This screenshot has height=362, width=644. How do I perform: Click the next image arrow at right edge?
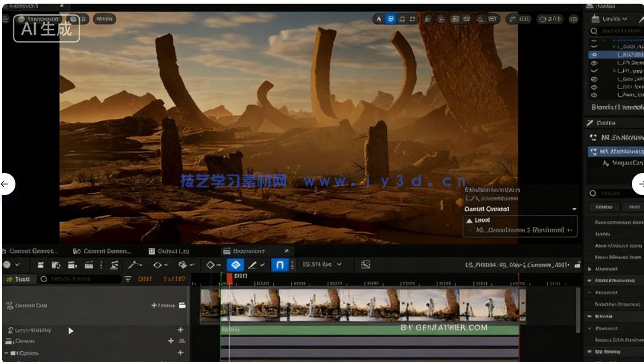[x=638, y=184]
